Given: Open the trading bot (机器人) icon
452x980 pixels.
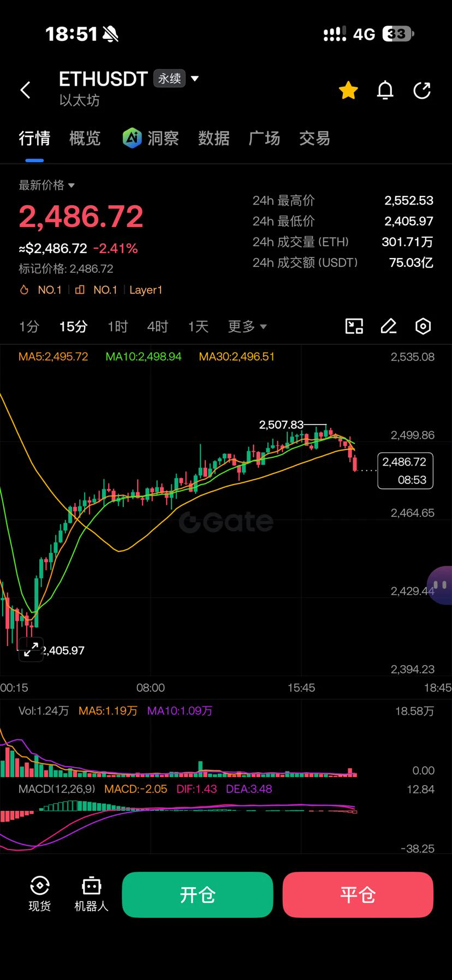Looking at the screenshot, I should 91,894.
